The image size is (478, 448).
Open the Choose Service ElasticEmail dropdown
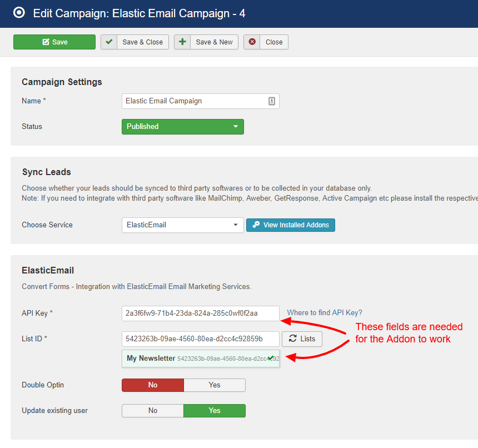click(183, 225)
